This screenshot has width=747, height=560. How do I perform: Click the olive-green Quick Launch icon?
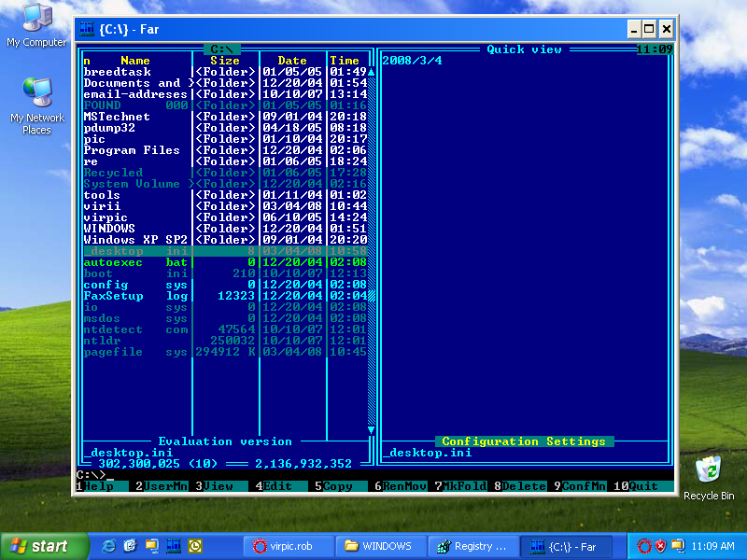pyautogui.click(x=195, y=546)
